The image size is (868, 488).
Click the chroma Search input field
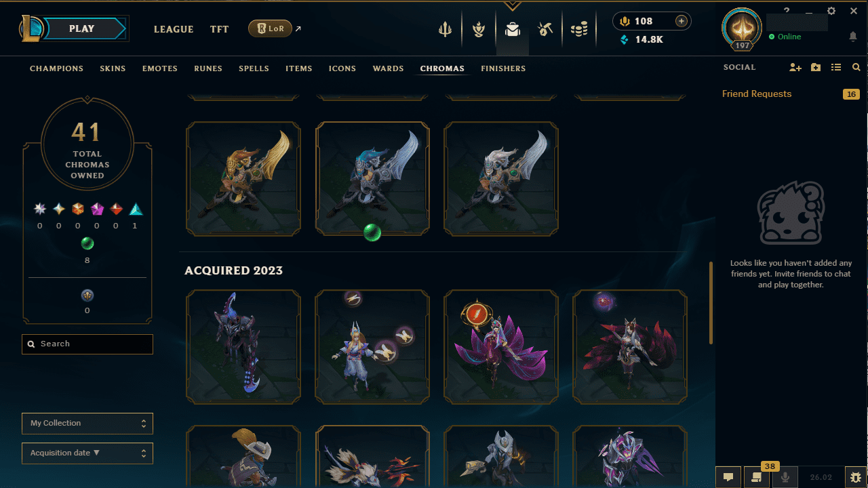[x=87, y=344]
